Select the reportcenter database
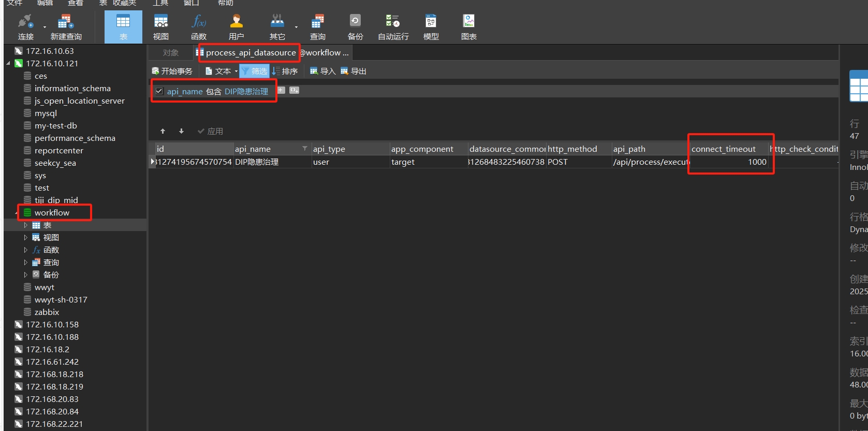 58,150
